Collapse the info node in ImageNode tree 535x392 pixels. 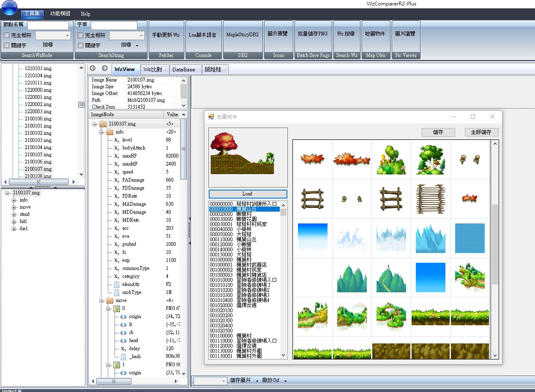coord(101,132)
